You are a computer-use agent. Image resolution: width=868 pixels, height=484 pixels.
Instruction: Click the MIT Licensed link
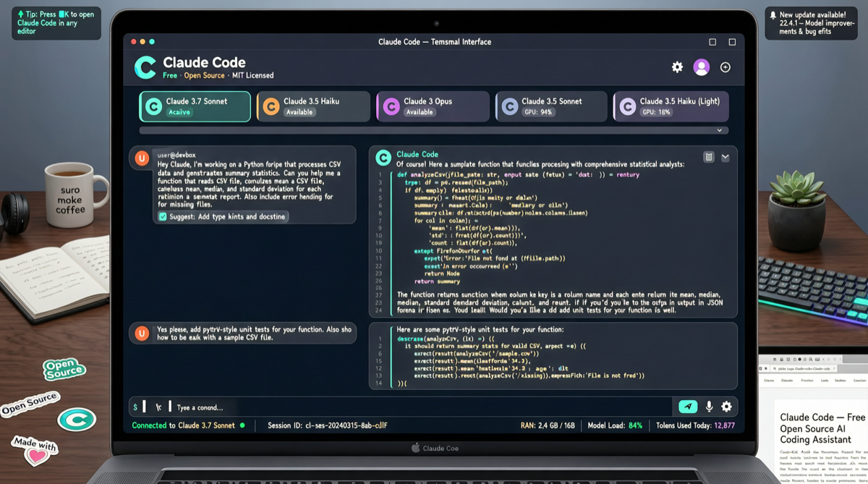255,75
